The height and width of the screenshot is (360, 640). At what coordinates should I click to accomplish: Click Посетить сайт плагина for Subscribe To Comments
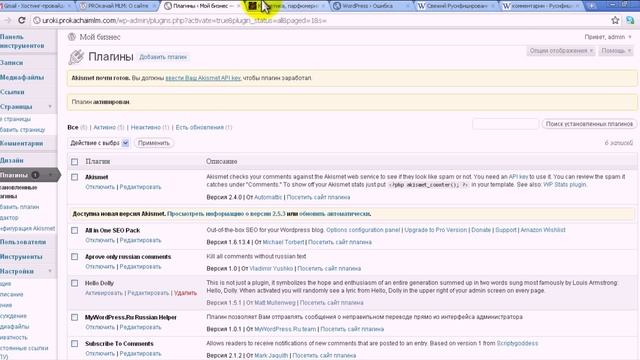pyautogui.click(x=324, y=356)
